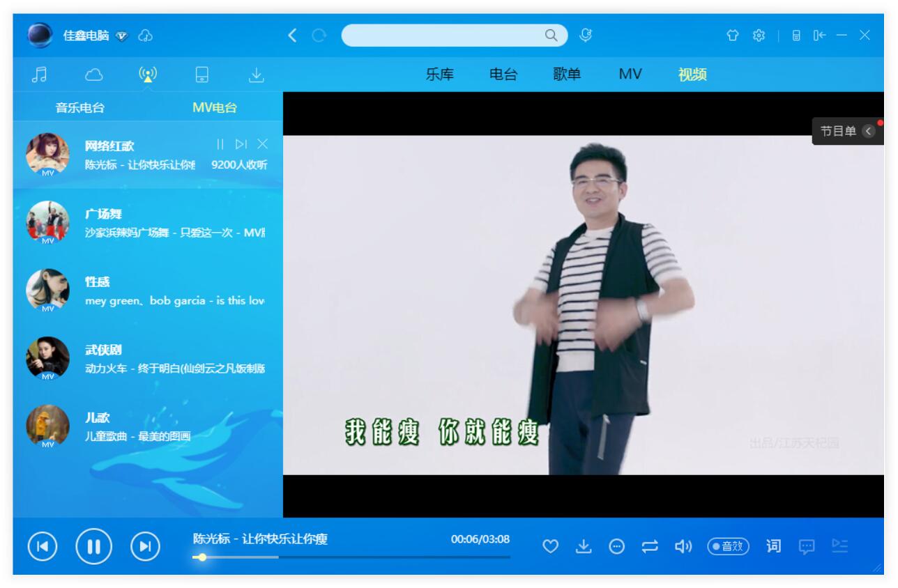Screen dimensions: 898x588
Task: Click '儿童歌曲 - 最美的图画' text
Action: (x=137, y=437)
